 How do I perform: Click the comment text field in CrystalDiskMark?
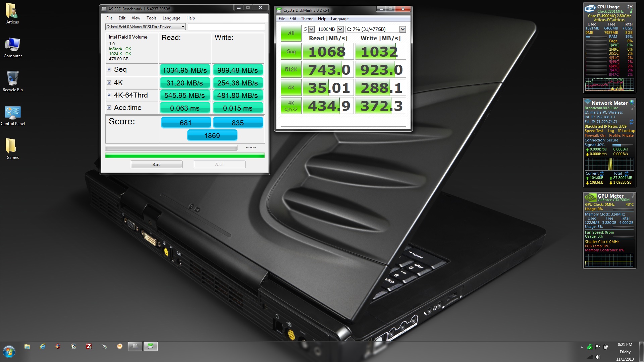click(343, 122)
